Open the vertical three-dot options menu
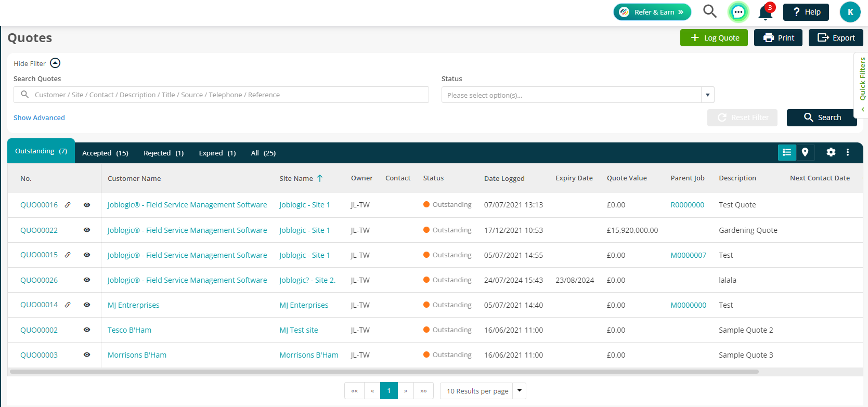 [848, 152]
